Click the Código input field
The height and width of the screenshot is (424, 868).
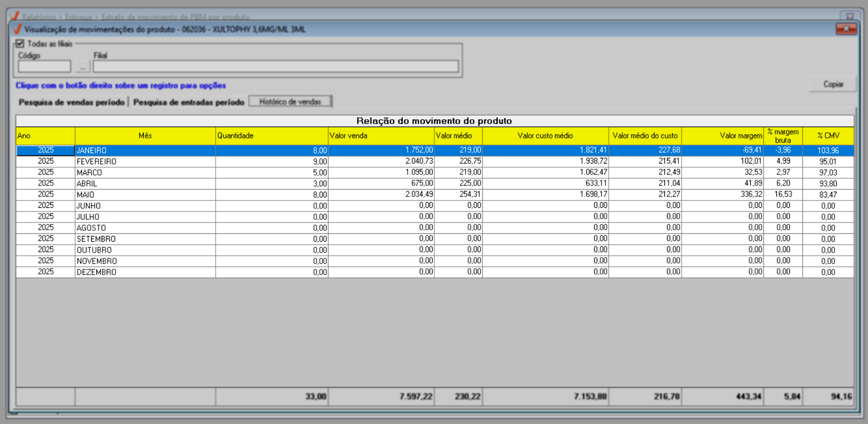coord(44,67)
